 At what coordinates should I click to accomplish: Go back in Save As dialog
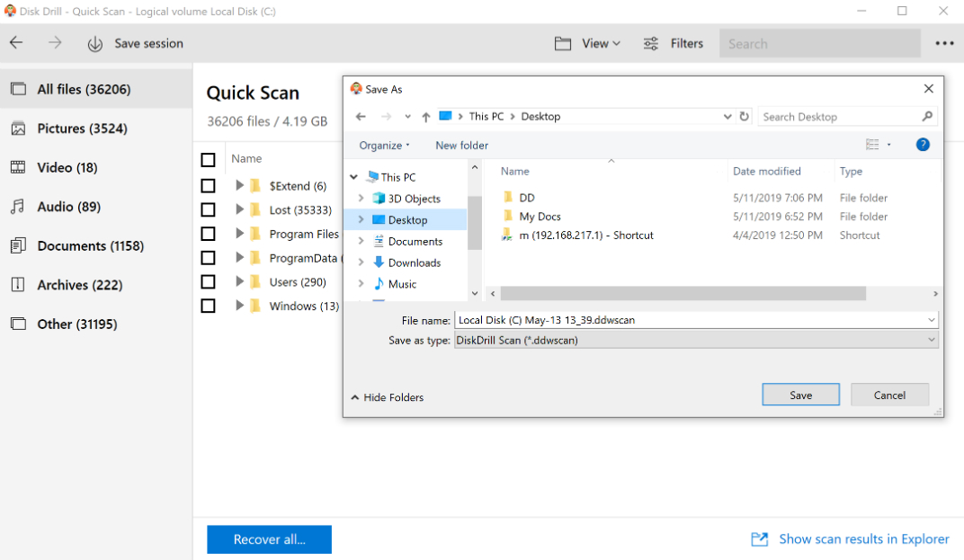click(x=361, y=117)
